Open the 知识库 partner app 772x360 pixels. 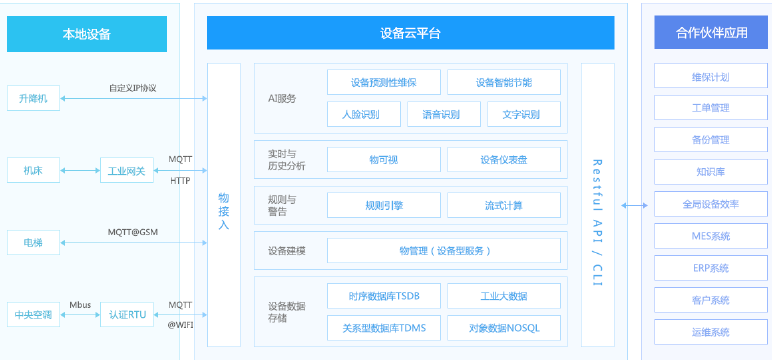coord(711,172)
